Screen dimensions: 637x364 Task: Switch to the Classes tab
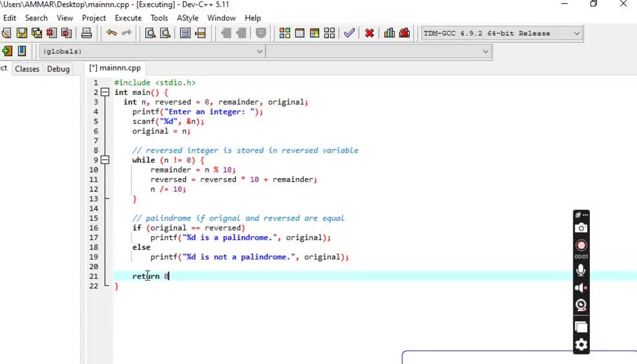coord(27,69)
